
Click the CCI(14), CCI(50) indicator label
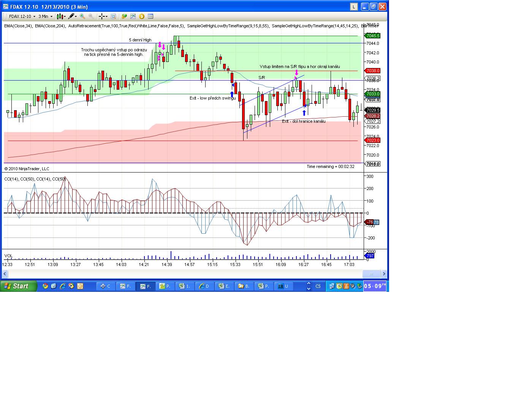pos(35,179)
